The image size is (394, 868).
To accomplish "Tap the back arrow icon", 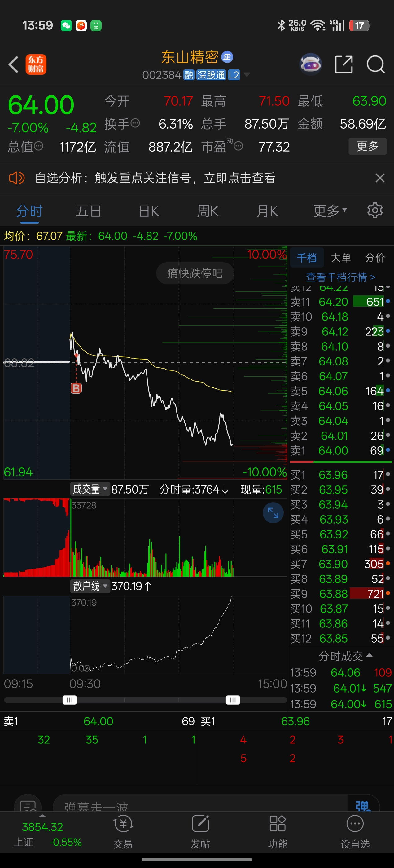I will pos(13,64).
